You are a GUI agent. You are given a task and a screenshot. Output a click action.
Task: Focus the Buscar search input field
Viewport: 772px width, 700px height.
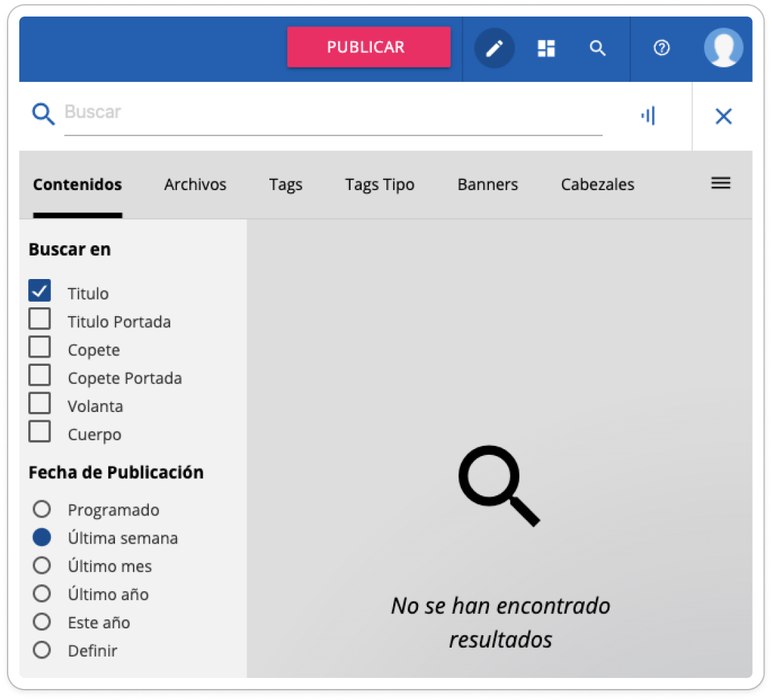333,113
